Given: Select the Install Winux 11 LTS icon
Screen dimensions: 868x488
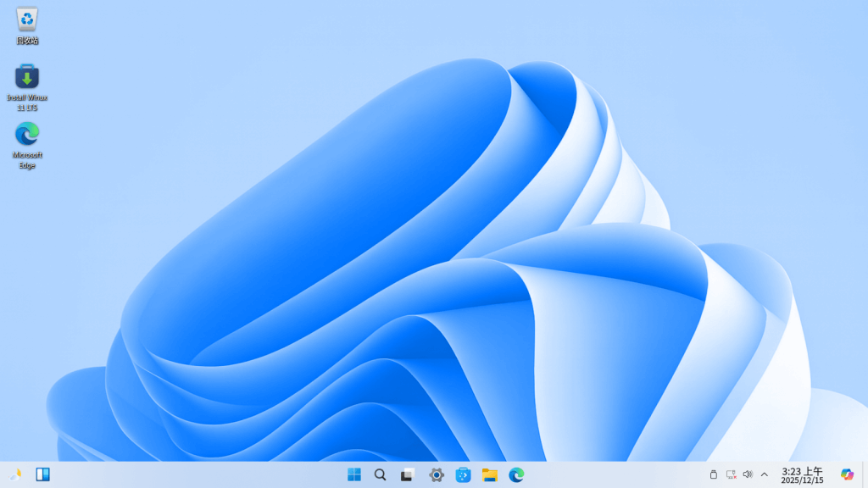Looking at the screenshot, I should coord(26,88).
